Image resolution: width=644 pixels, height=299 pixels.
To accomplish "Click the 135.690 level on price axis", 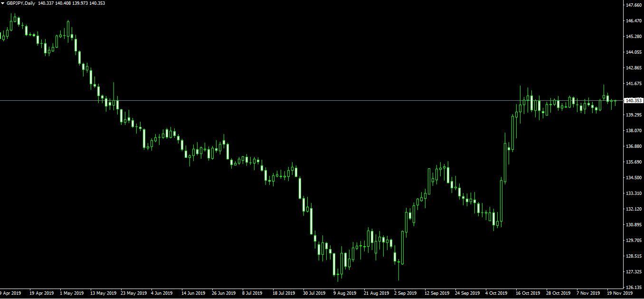I will pyautogui.click(x=634, y=162).
